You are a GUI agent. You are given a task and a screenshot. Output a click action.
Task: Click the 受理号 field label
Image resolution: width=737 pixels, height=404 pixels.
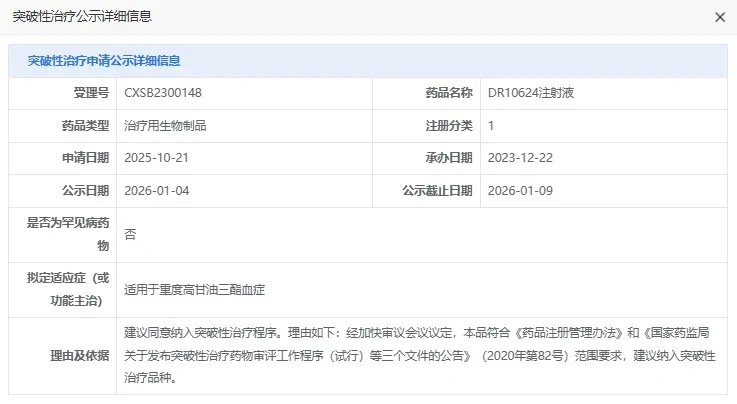coord(91,93)
